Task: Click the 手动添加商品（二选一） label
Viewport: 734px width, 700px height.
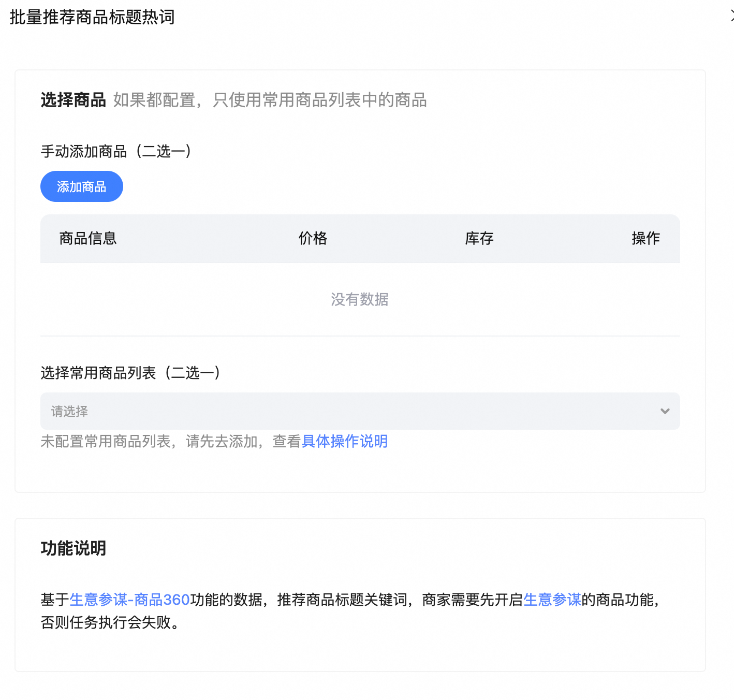Action: [116, 151]
